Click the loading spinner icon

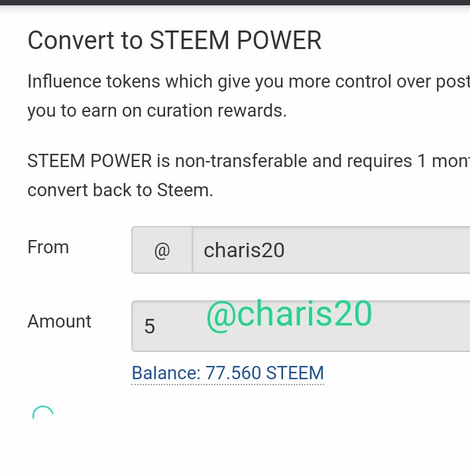tap(42, 415)
